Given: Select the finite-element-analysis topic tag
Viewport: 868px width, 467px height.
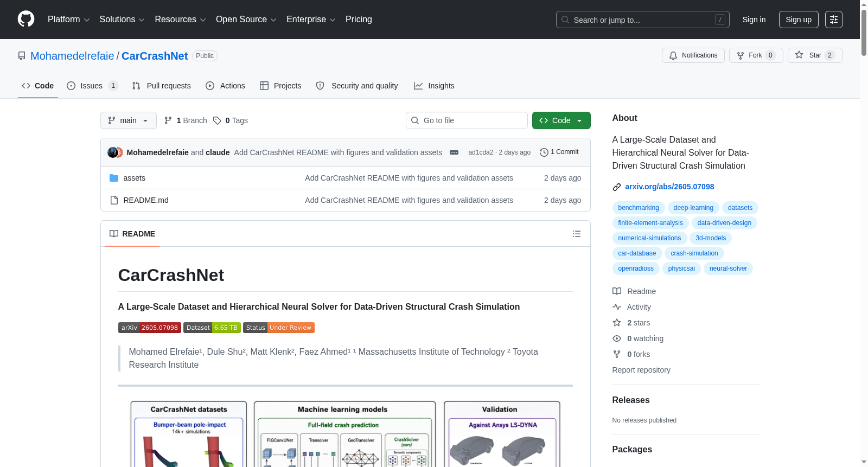Looking at the screenshot, I should pos(650,223).
